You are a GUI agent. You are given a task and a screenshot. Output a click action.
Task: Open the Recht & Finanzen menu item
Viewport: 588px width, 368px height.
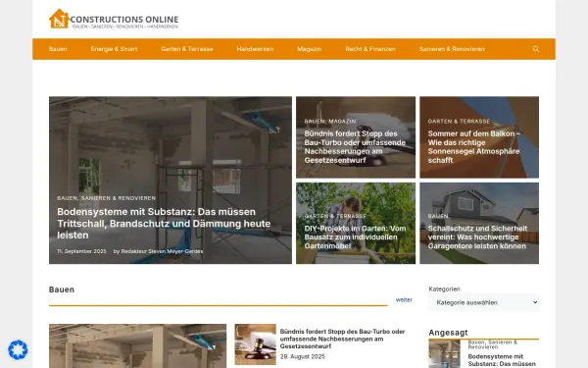pos(370,49)
